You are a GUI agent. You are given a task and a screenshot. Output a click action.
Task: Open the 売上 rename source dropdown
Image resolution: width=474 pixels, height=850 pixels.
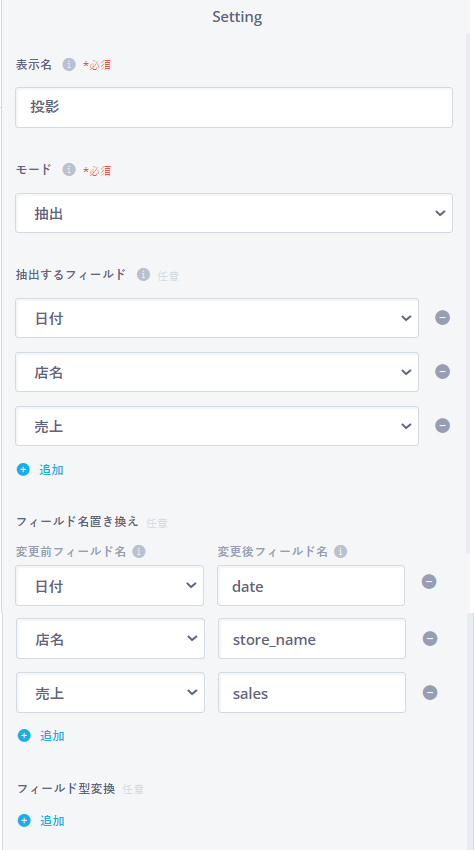click(x=111, y=693)
